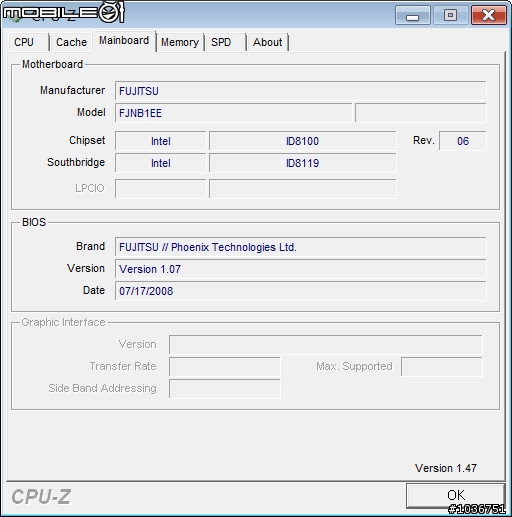
Task: Click the Motherboard group heading
Action: [x=52, y=64]
